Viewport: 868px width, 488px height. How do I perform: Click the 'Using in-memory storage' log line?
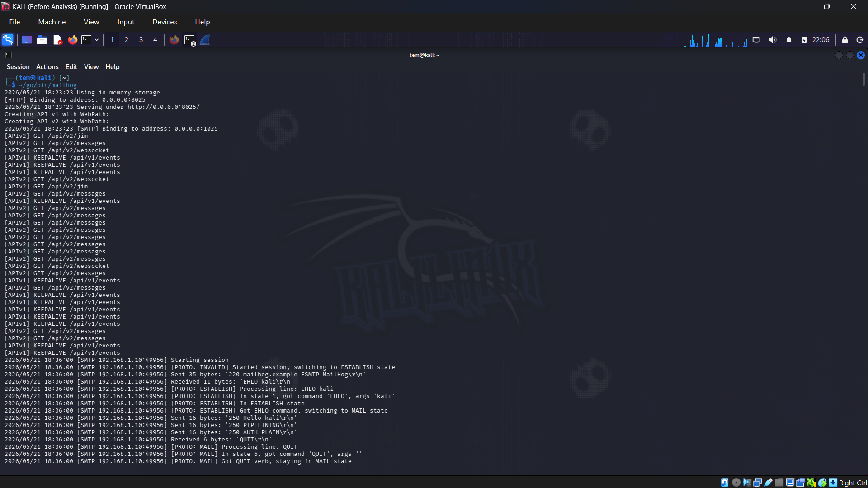click(x=82, y=93)
